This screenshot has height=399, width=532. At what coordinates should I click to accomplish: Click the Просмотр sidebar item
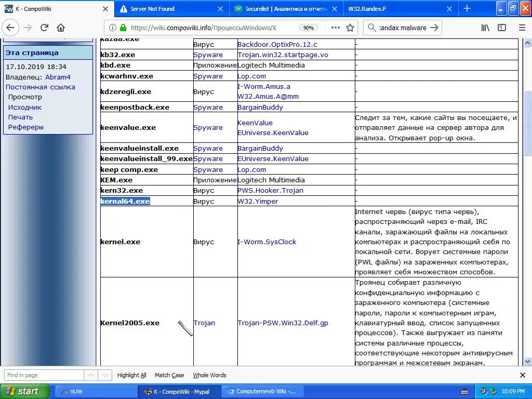click(25, 97)
